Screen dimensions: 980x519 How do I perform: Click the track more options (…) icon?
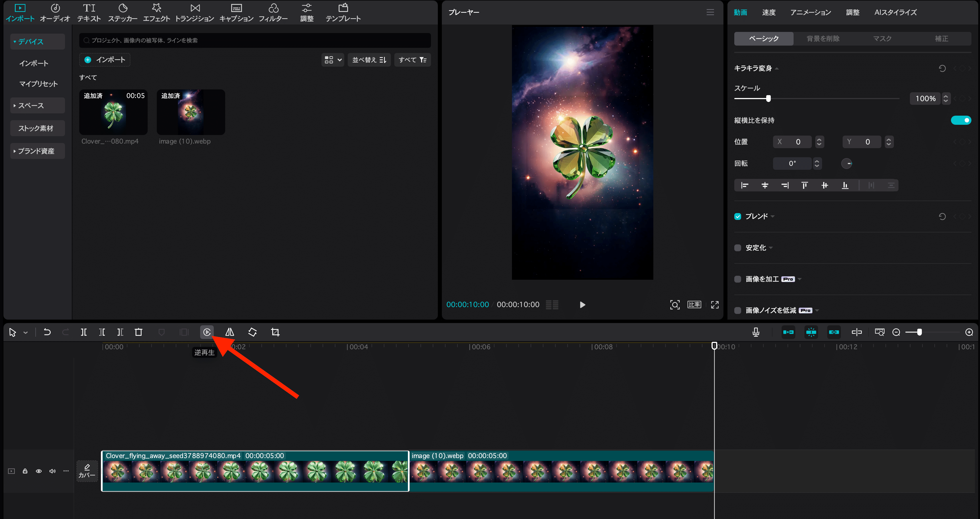click(x=66, y=471)
